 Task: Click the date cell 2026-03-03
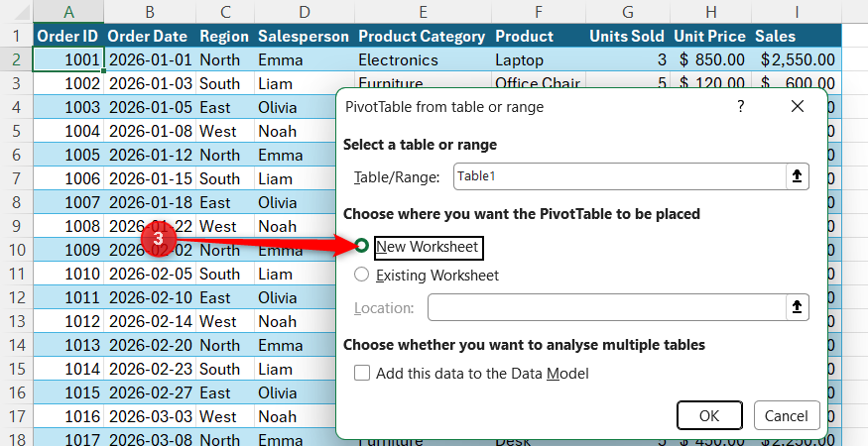coord(150,416)
